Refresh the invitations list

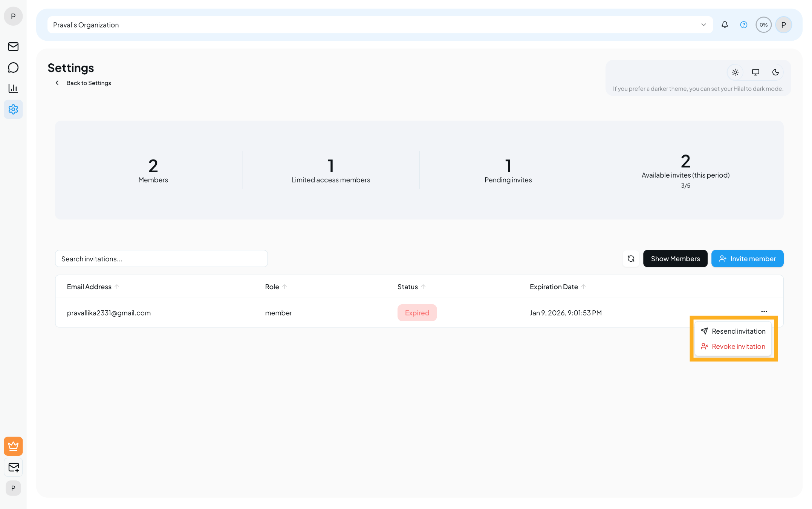pos(631,258)
